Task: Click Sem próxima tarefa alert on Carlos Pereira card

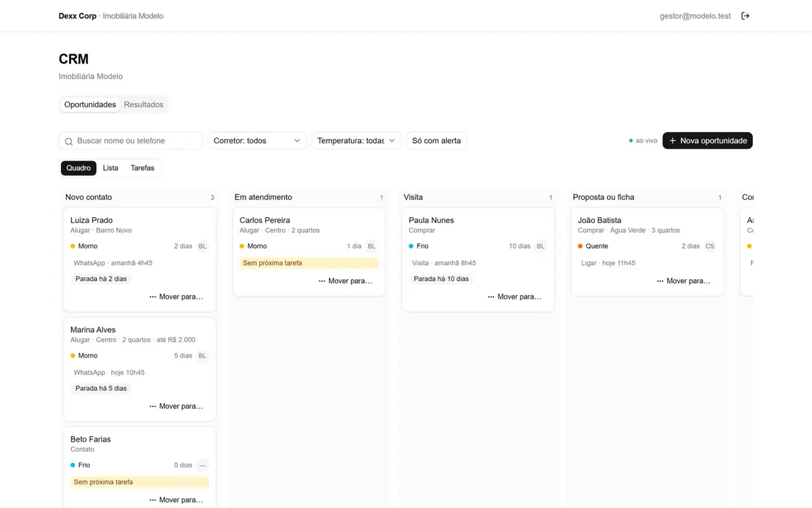Action: [x=309, y=263]
